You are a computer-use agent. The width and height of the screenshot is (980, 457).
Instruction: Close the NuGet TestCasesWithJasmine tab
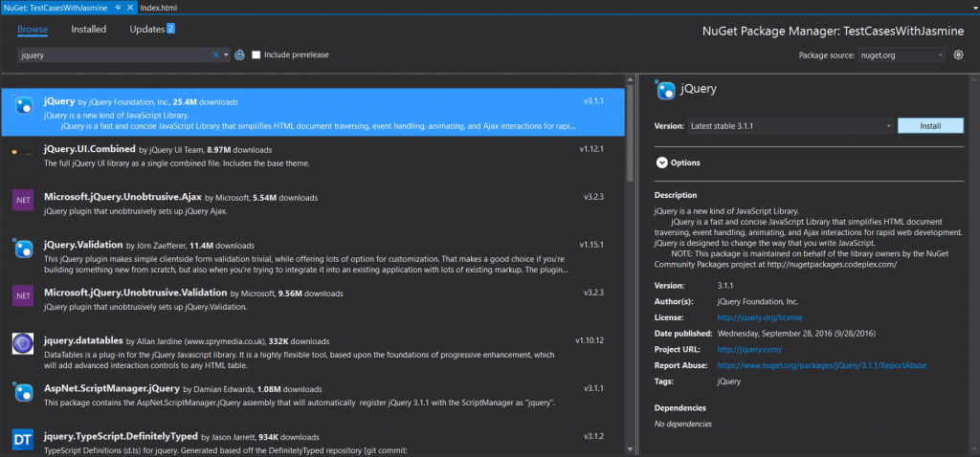click(130, 7)
